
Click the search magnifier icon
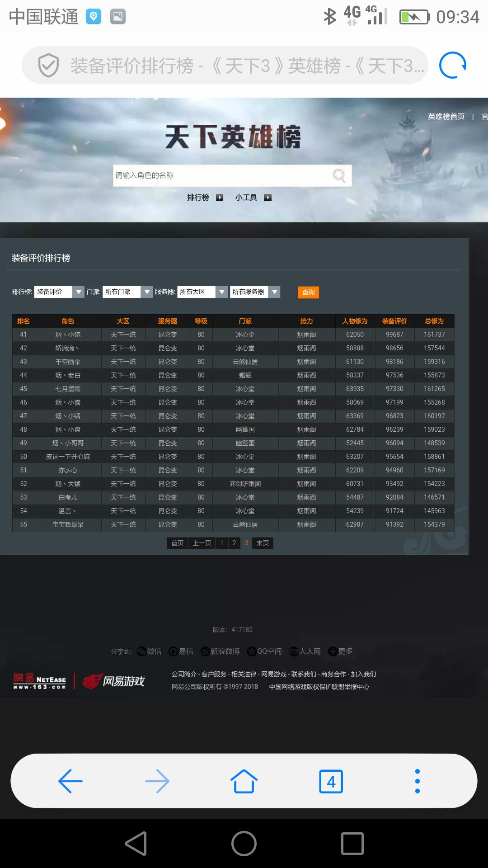tap(339, 175)
